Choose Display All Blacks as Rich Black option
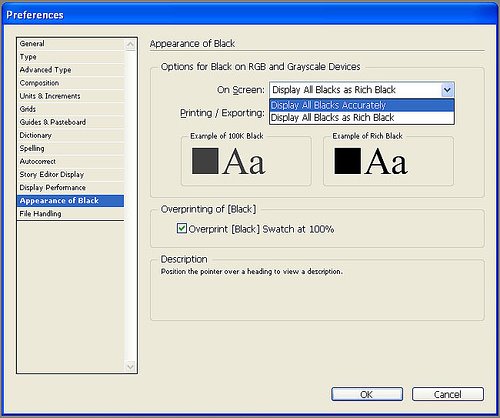 point(362,118)
